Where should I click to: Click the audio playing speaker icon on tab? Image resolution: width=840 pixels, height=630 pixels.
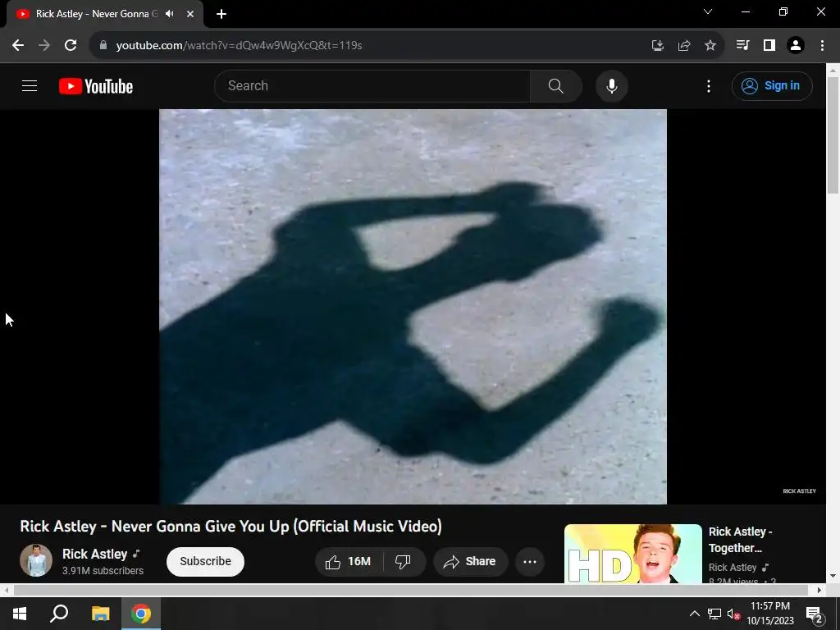tap(170, 14)
